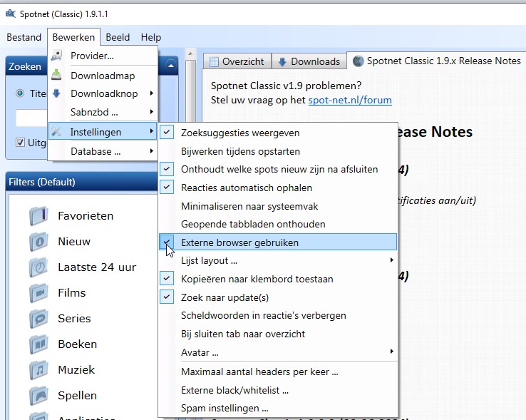Switch to the Overzicht tab
Screen dimensions: 526x420
(x=237, y=62)
